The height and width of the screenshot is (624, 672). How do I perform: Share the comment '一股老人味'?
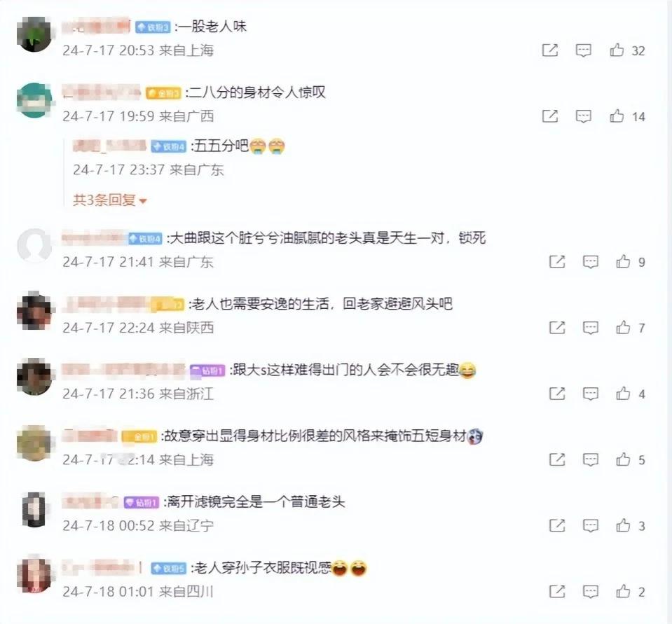click(x=550, y=50)
